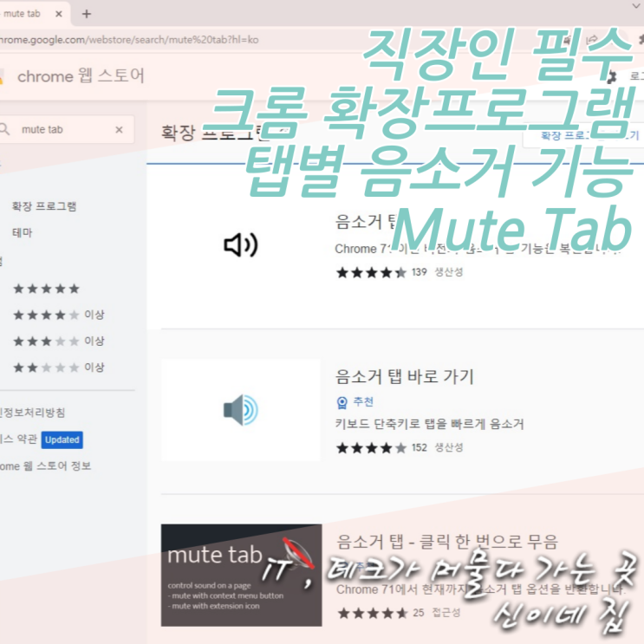644x644 pixels.
Task: Open Chrome 웹 스토어 정보 link
Action: tap(45, 466)
